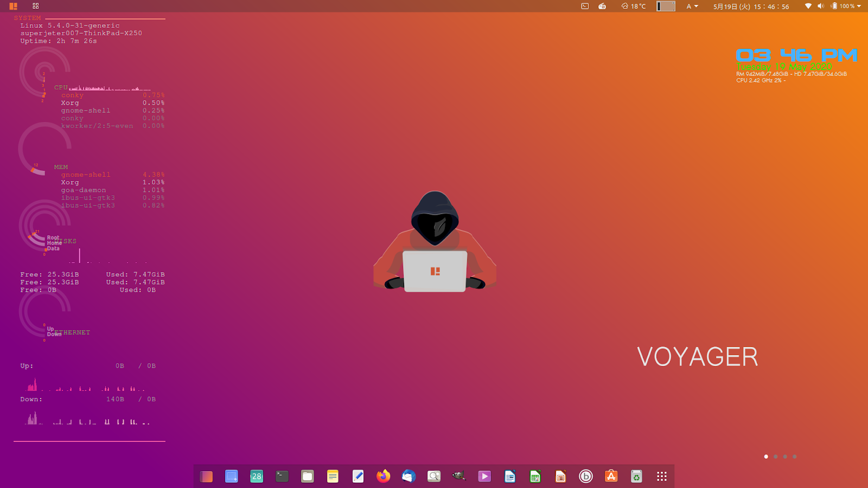The image size is (868, 488).
Task: Click the Xorg 0.50% CPU row
Action: [113, 102]
